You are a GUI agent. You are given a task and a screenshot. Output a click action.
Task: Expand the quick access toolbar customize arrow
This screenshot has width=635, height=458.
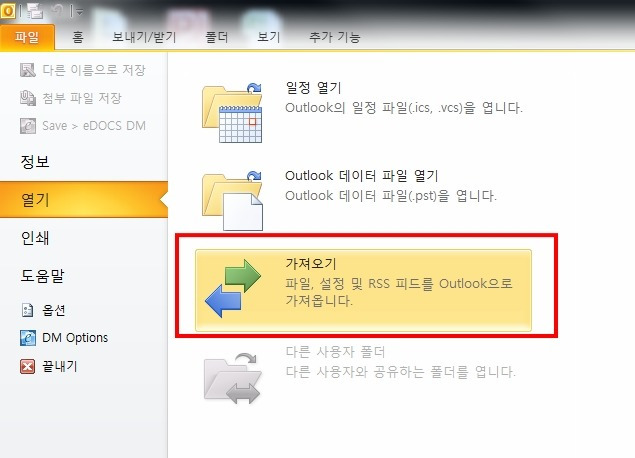point(79,13)
